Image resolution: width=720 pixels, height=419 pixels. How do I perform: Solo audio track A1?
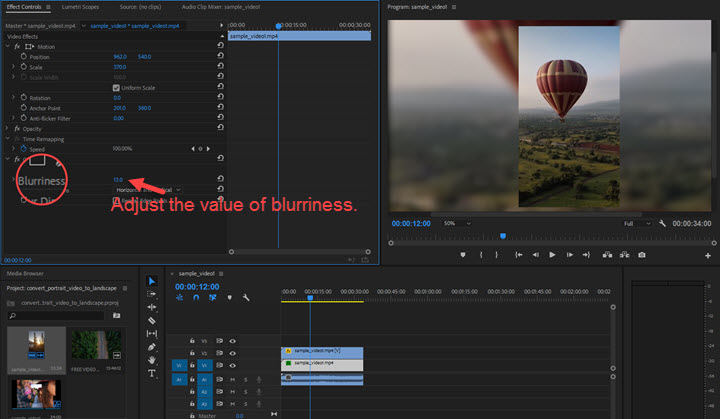click(x=246, y=379)
